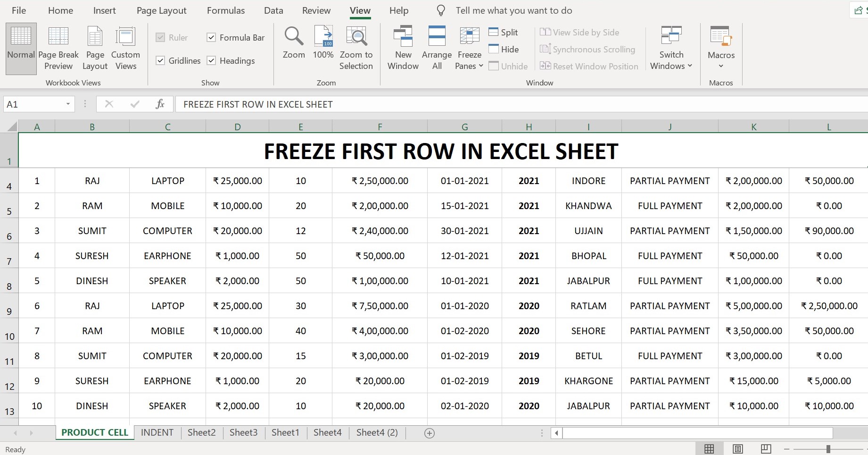Image resolution: width=868 pixels, height=455 pixels.
Task: Click the scroll left arrow button
Action: click(556, 433)
